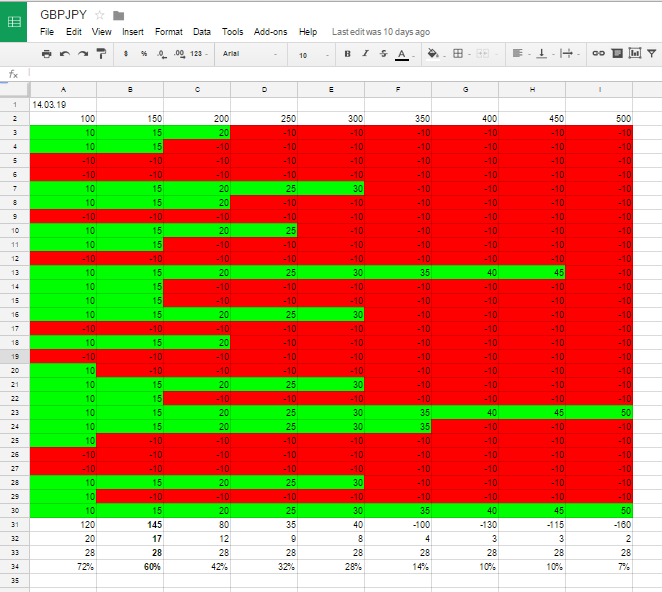This screenshot has width=662, height=592.
Task: Select row 31 header
Action: pos(15,524)
